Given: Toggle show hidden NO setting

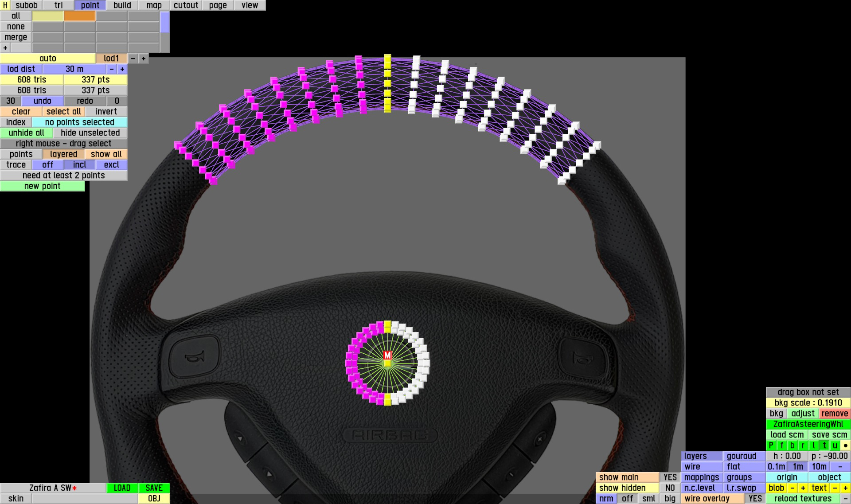Looking at the screenshot, I should [670, 488].
